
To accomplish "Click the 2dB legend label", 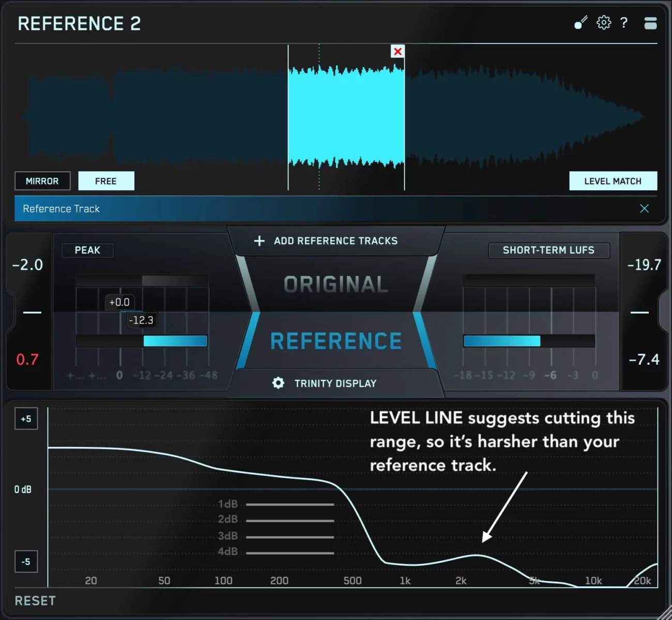I will [228, 519].
